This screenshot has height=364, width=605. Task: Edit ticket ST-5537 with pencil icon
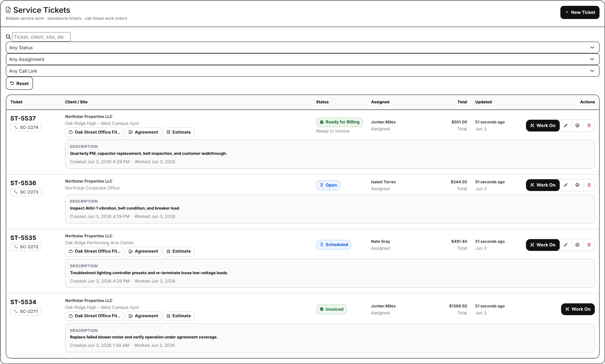click(x=566, y=125)
